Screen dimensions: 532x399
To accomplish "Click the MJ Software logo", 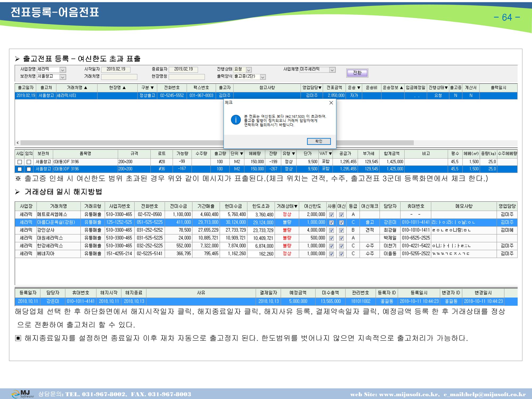I will [23, 394].
